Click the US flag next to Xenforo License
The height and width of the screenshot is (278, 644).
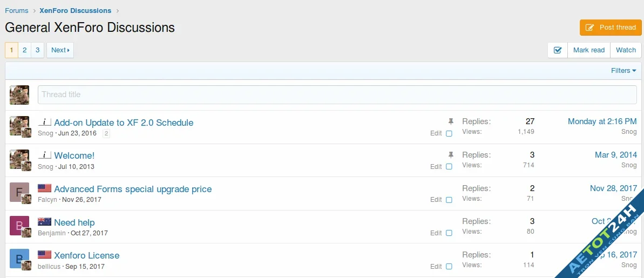[x=44, y=255]
